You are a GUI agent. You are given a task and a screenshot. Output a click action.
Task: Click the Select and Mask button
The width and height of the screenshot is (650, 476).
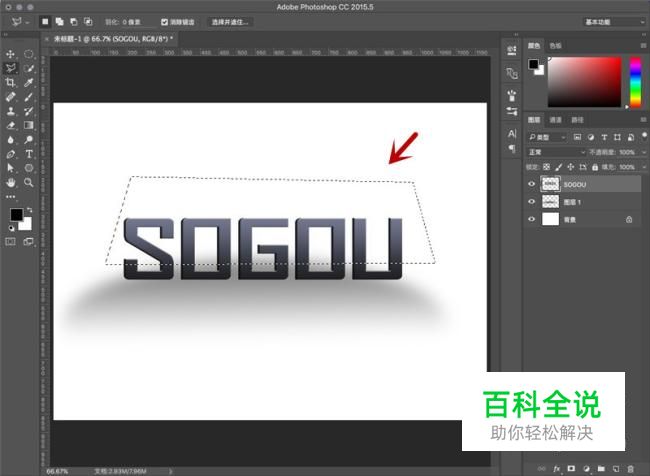230,22
